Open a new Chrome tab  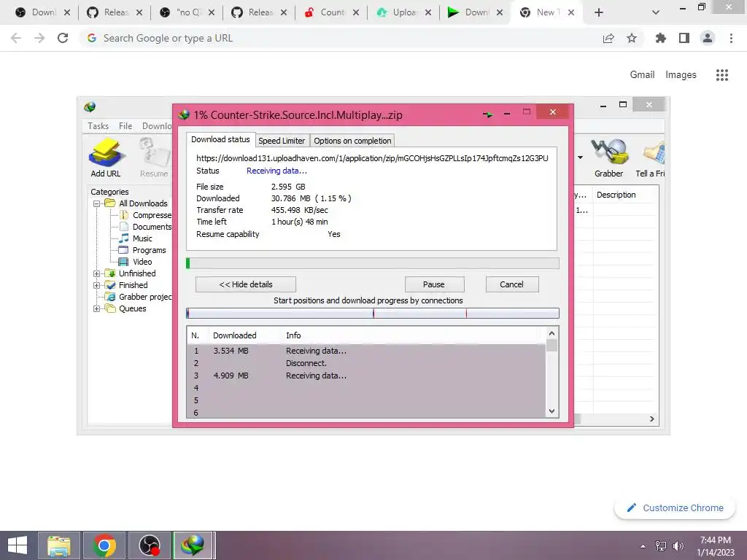(x=599, y=12)
